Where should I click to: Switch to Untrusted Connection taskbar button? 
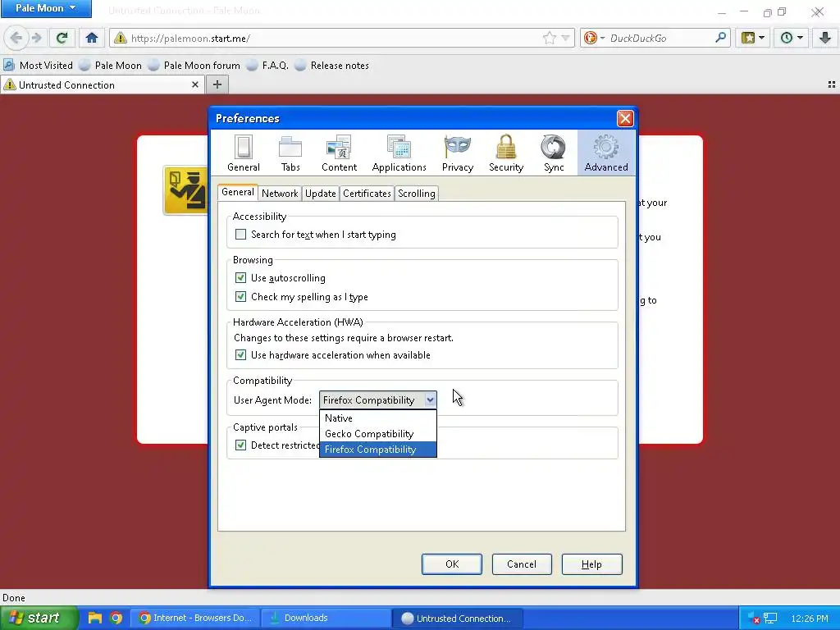pyautogui.click(x=456, y=618)
